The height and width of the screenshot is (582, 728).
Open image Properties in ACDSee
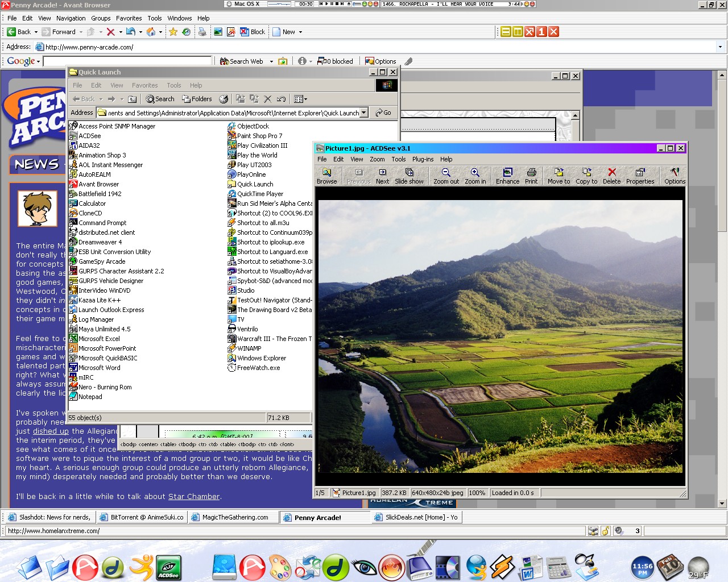point(640,176)
